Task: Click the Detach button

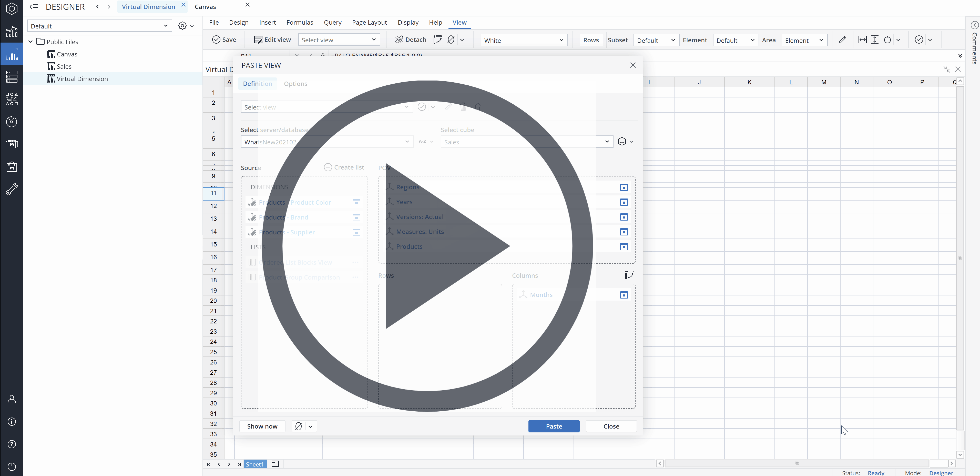Action: (x=411, y=39)
